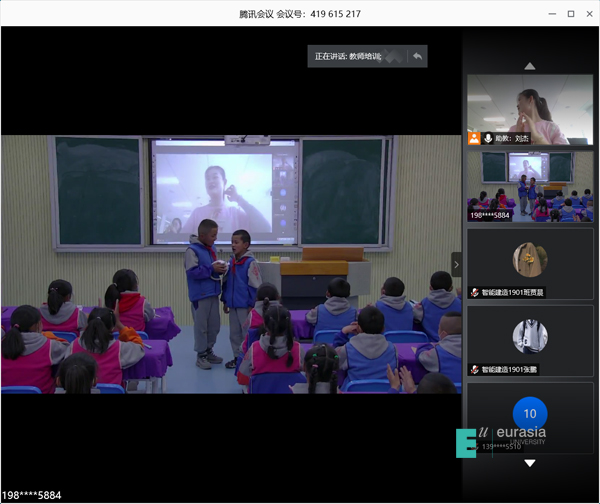
Task: Click the blue '10' avatar circle
Action: coord(530,413)
